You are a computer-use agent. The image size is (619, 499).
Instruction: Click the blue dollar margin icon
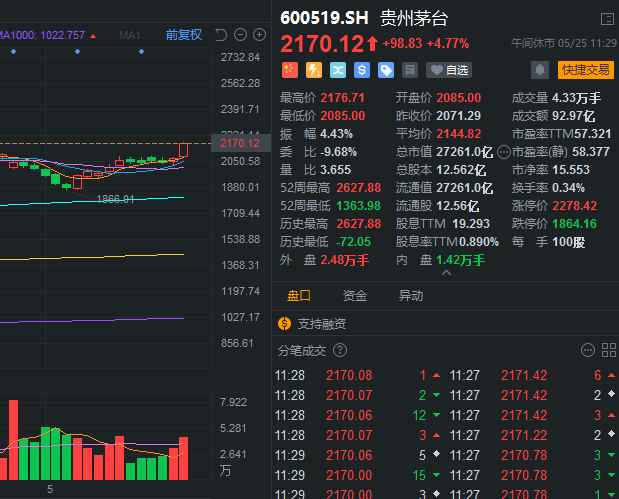coord(362,70)
